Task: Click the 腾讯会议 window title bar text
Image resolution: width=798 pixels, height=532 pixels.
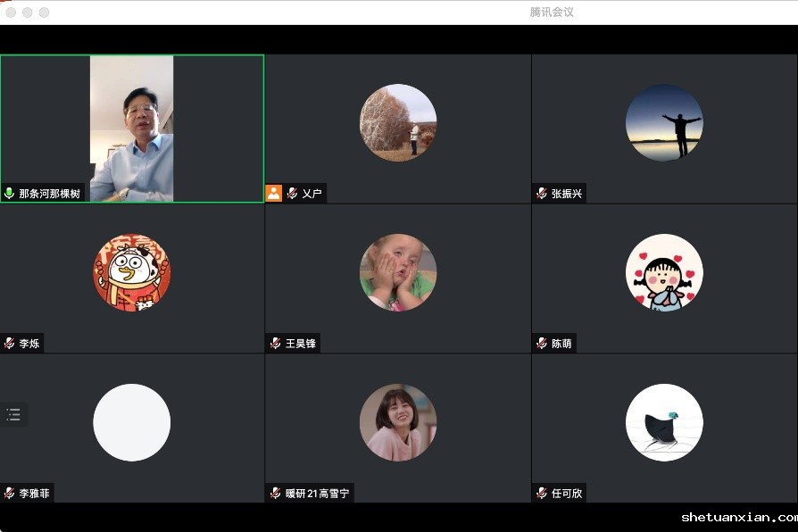Action: click(x=552, y=12)
